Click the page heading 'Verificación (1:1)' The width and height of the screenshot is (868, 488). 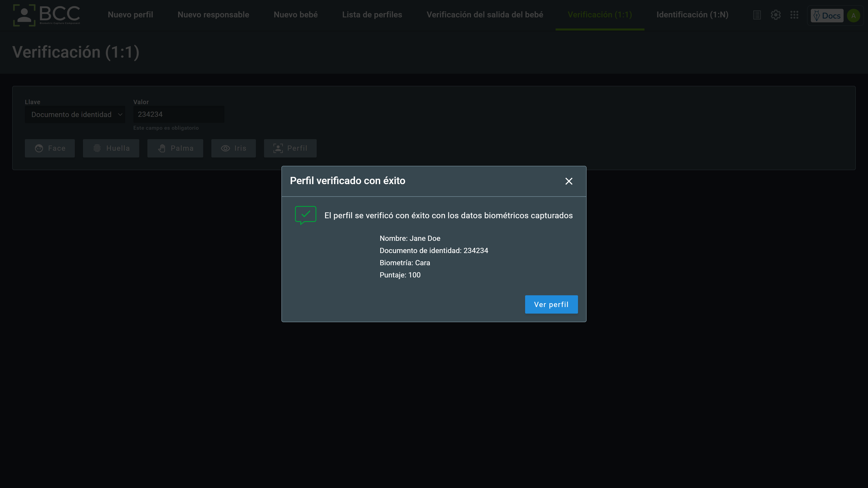[x=76, y=52]
